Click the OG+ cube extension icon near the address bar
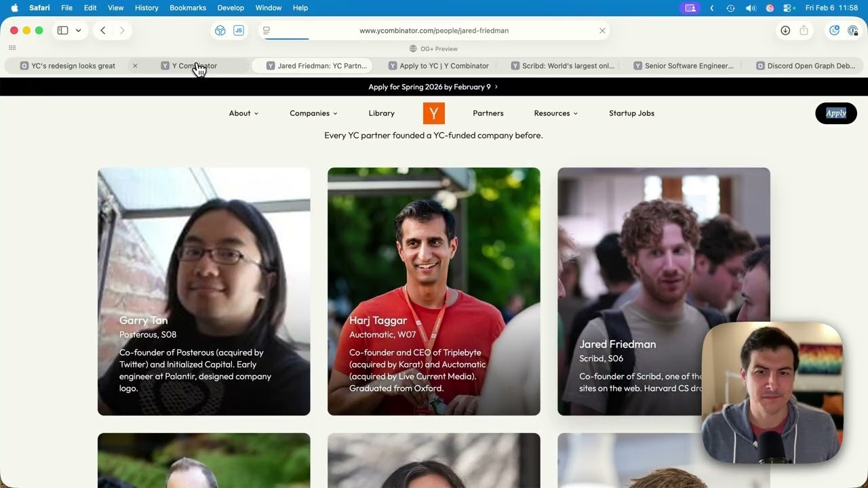Screen dimensions: 868x488 point(220,30)
